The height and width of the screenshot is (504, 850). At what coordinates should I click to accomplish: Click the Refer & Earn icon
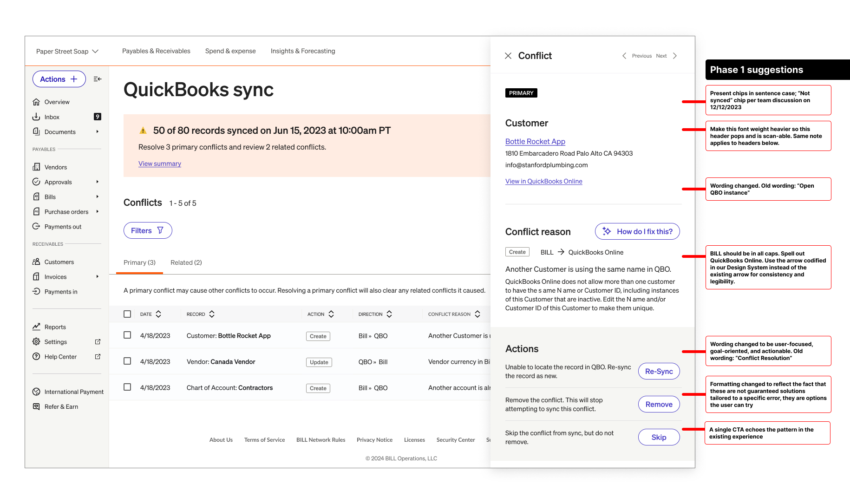[x=36, y=406]
